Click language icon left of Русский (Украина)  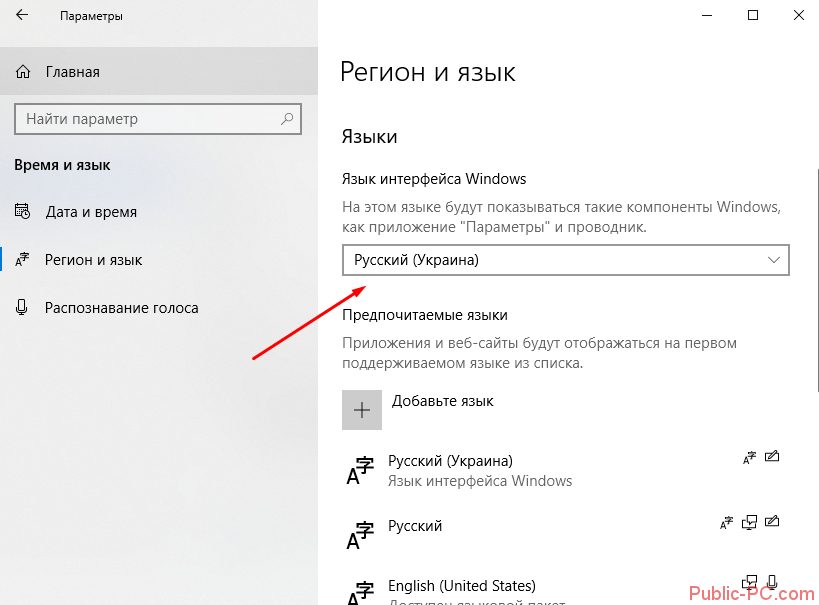tap(360, 471)
